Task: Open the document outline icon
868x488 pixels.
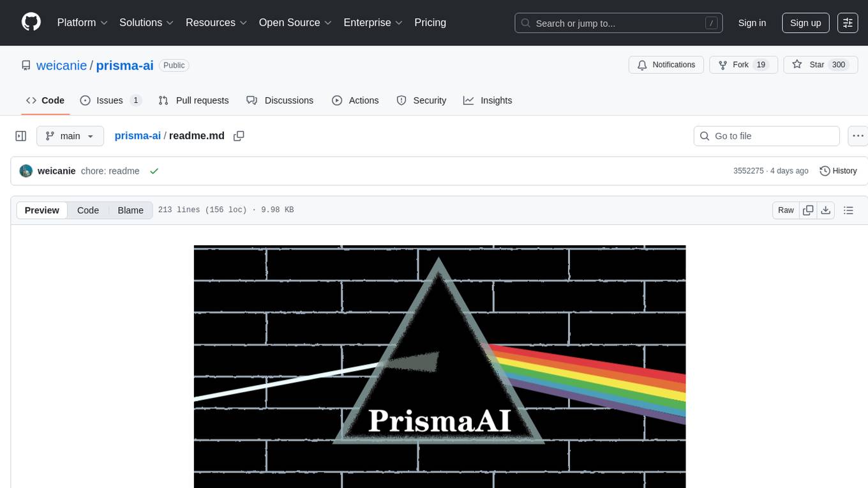Action: [848, 210]
